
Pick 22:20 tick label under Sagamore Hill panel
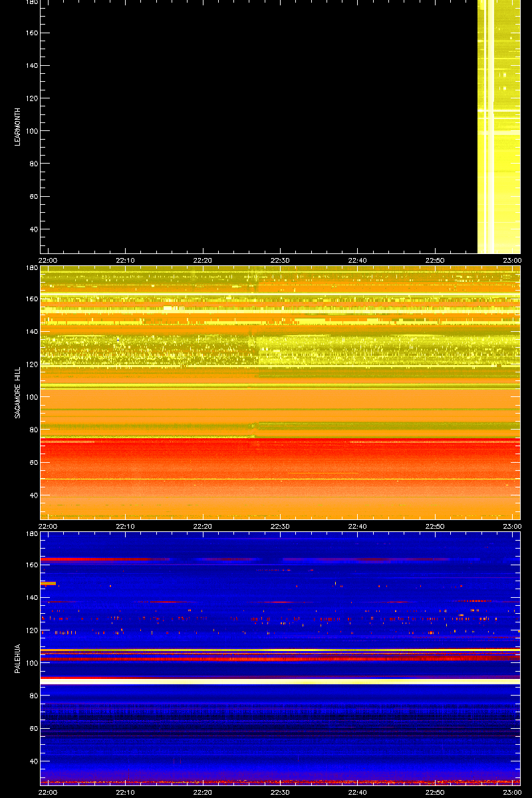[203, 526]
